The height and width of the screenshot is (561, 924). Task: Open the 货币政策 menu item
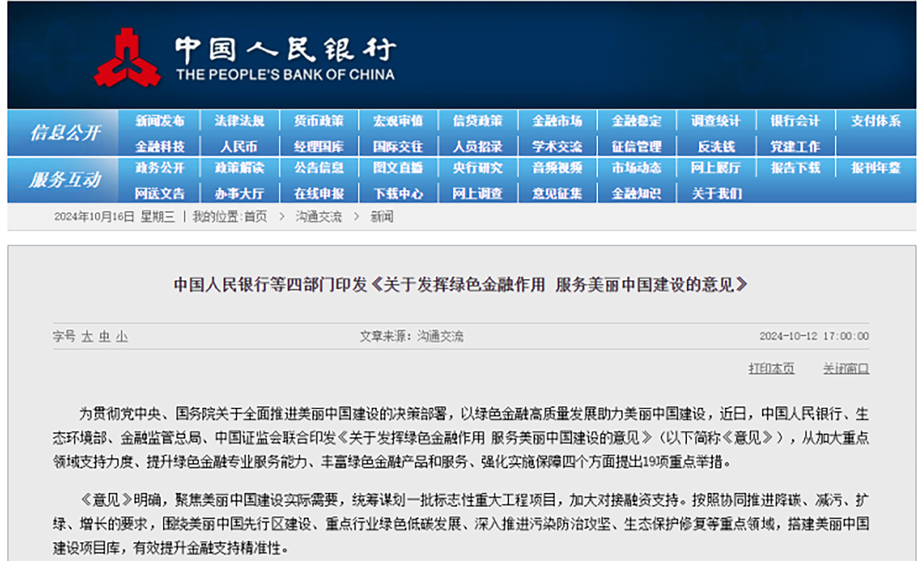coord(319,121)
